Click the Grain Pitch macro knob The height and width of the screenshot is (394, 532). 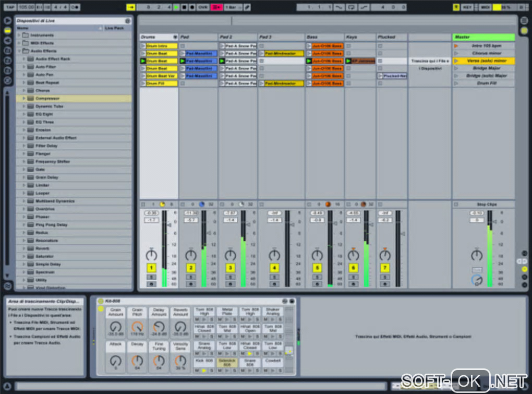click(x=137, y=327)
